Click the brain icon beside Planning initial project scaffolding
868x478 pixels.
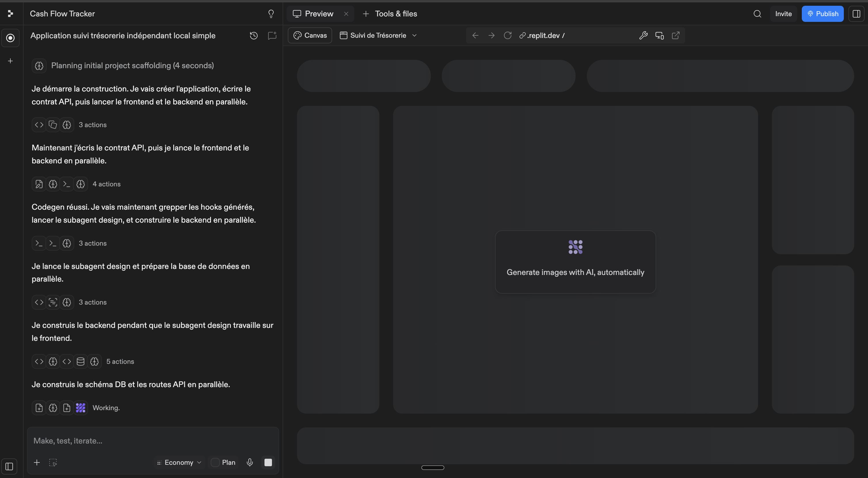[39, 66]
